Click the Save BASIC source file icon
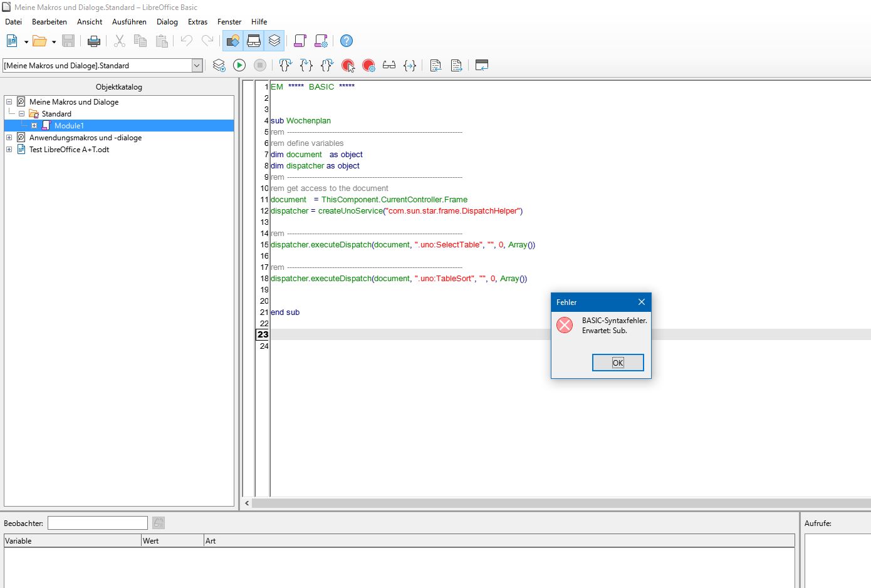Image resolution: width=871 pixels, height=588 pixels. pyautogui.click(x=456, y=65)
